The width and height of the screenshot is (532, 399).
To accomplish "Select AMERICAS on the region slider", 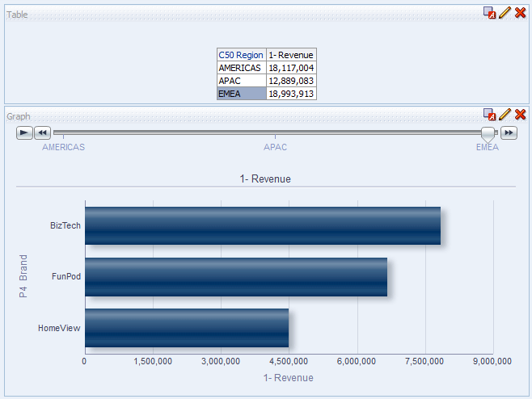I will (63, 147).
